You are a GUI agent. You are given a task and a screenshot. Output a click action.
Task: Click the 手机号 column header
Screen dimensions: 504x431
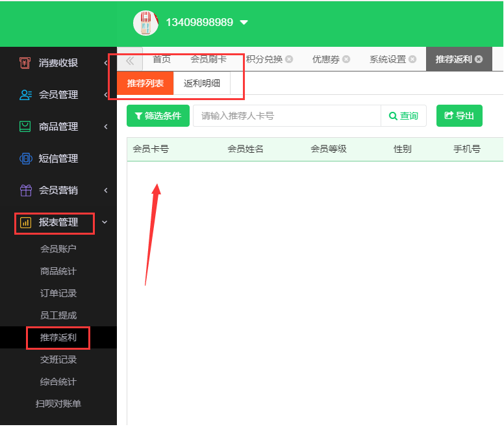tap(467, 149)
